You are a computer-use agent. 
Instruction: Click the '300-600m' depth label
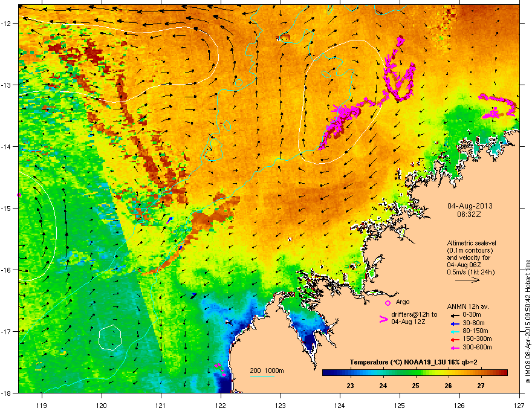tap(478, 347)
